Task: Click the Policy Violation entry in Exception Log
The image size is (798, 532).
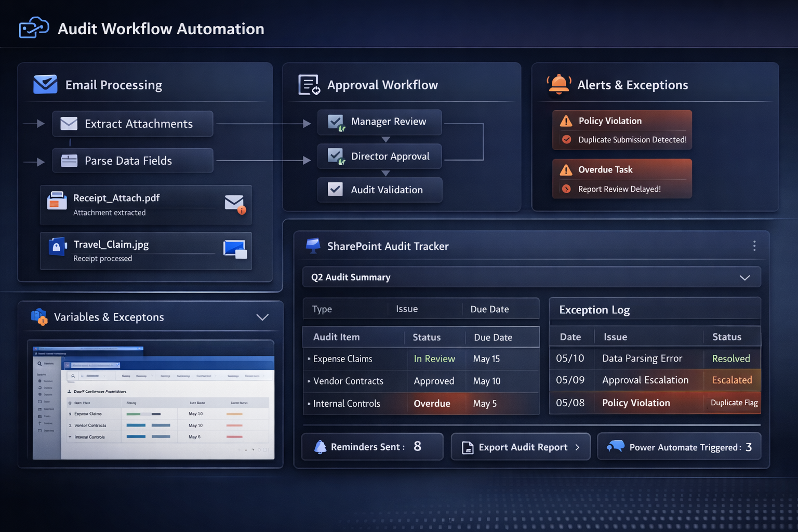Action: click(x=636, y=403)
